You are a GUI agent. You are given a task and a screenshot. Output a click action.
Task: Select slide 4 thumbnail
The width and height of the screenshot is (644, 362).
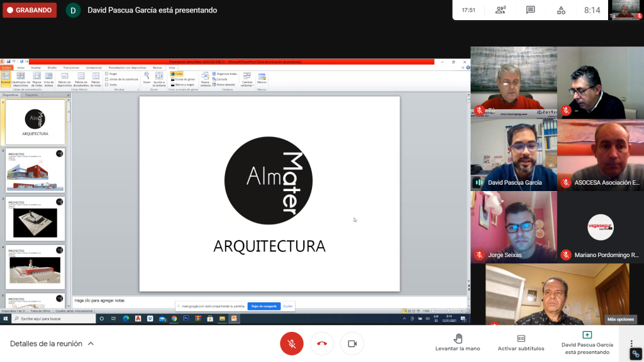click(x=35, y=266)
